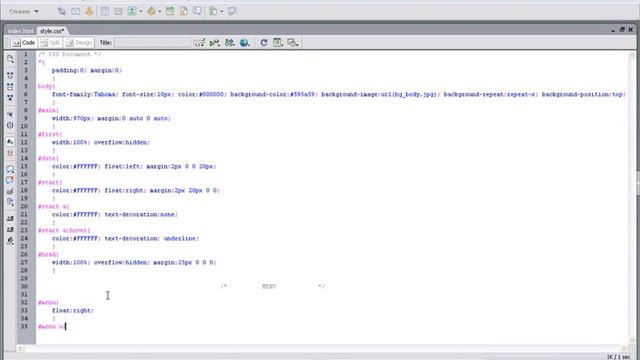Viewport: 640px width, 360px height.
Task: Click Collapse Full Tag on coding toolbar
Action: coord(10,76)
